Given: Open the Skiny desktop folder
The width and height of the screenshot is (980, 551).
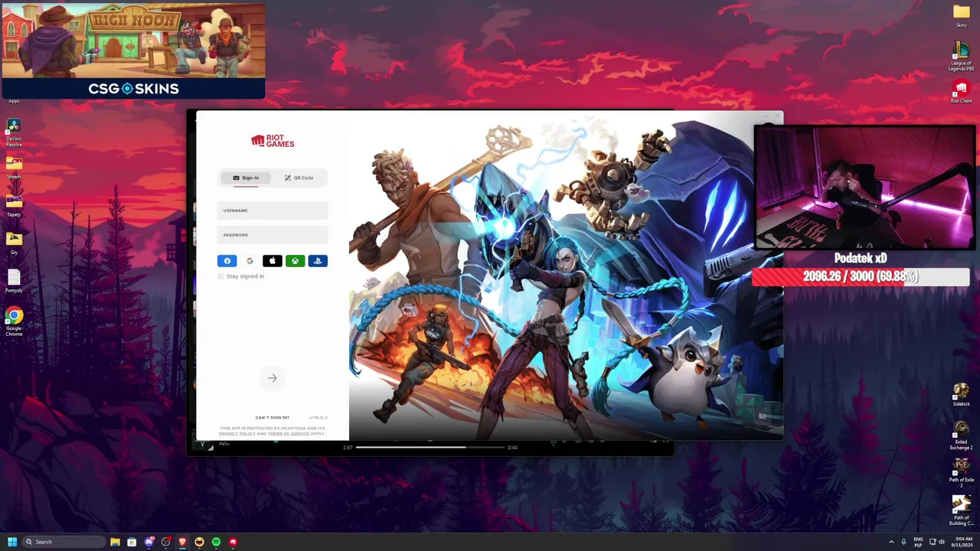Looking at the screenshot, I should pos(961,15).
